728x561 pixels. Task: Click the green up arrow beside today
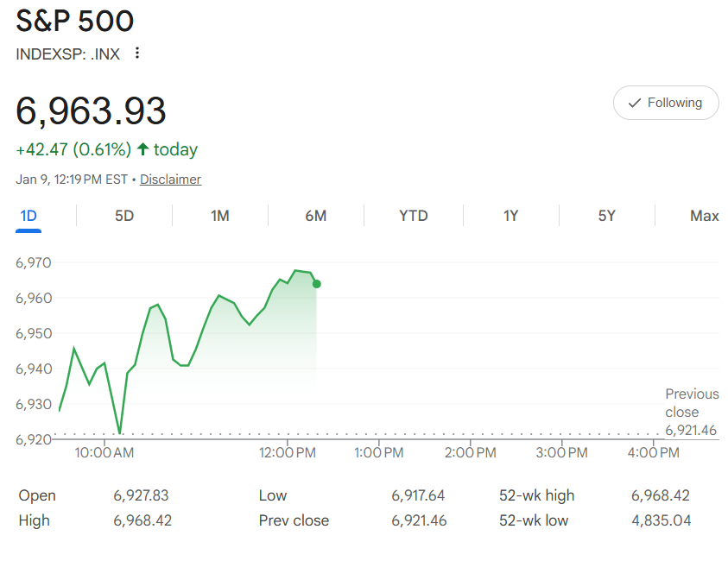coord(142,149)
